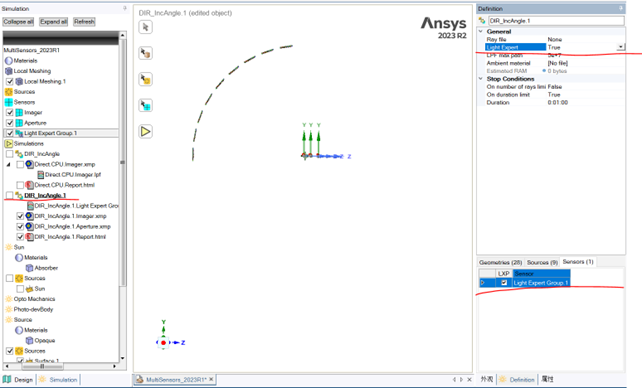642x388 pixels.
Task: Click the Refresh button
Action: click(84, 22)
